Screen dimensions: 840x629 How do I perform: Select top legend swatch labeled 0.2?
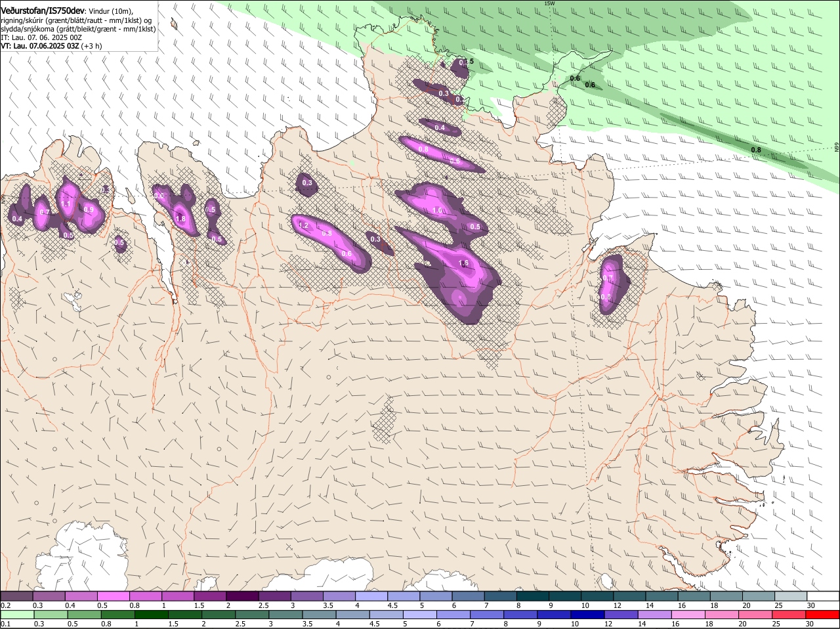pyautogui.click(x=16, y=596)
